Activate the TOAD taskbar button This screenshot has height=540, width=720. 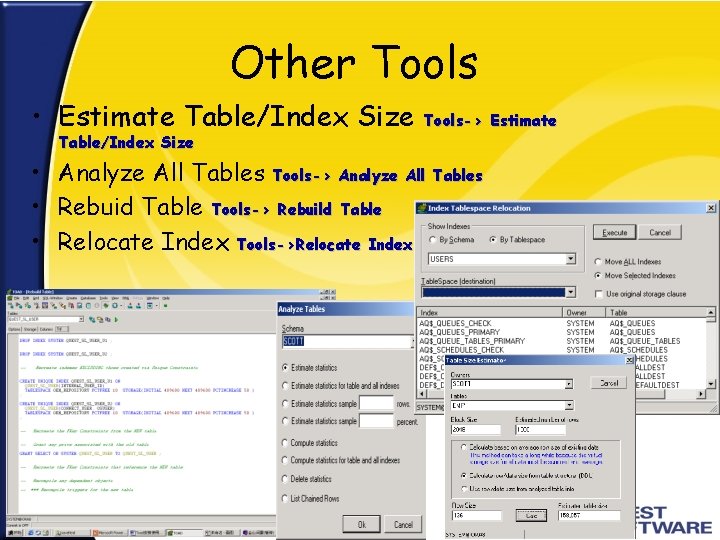coord(184,533)
